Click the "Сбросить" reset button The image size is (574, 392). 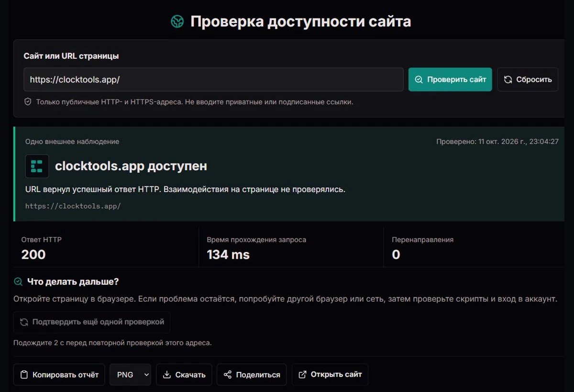[x=528, y=79]
